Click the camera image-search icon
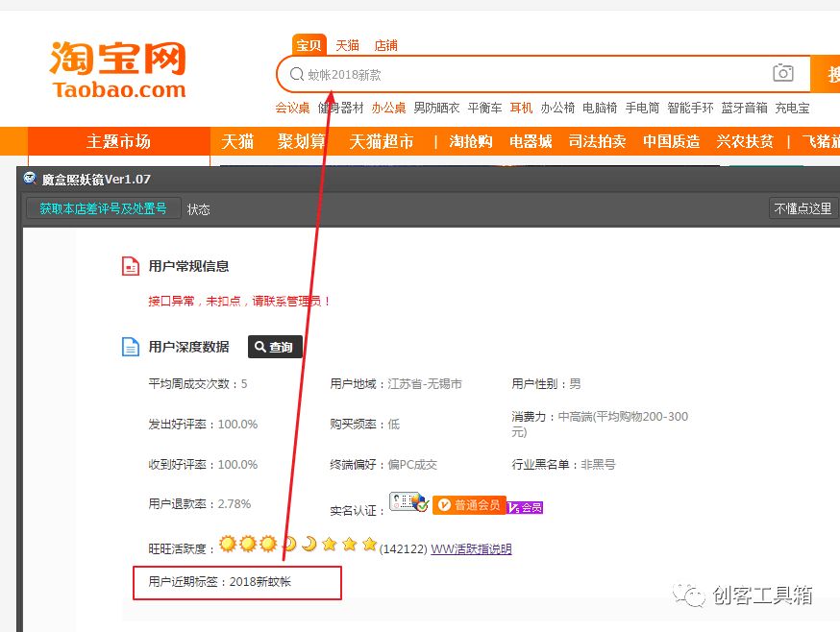 click(782, 73)
